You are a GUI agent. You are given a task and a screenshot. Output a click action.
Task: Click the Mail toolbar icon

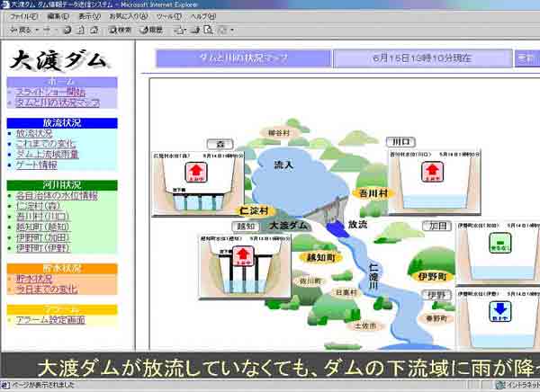[182, 30]
